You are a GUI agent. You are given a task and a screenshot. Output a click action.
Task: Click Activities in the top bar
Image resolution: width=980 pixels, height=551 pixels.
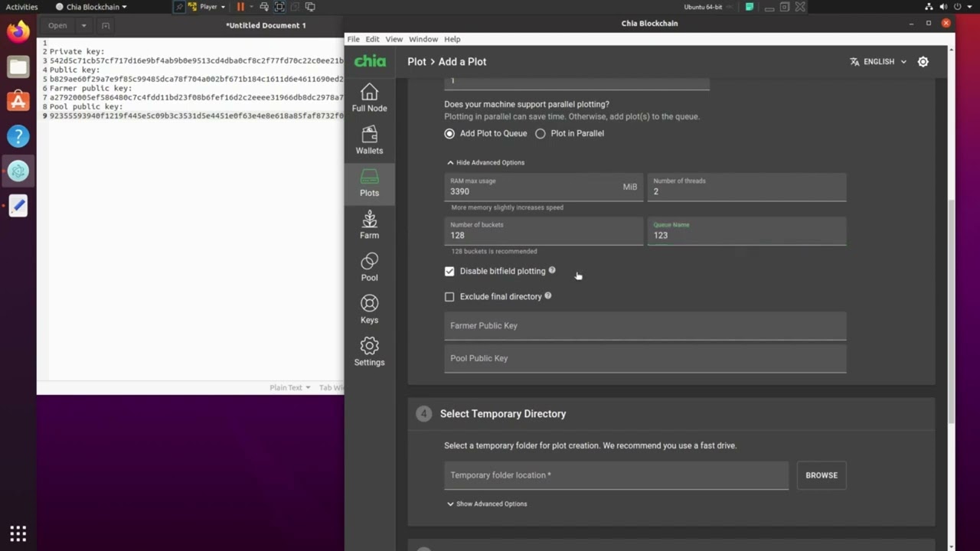(x=21, y=7)
